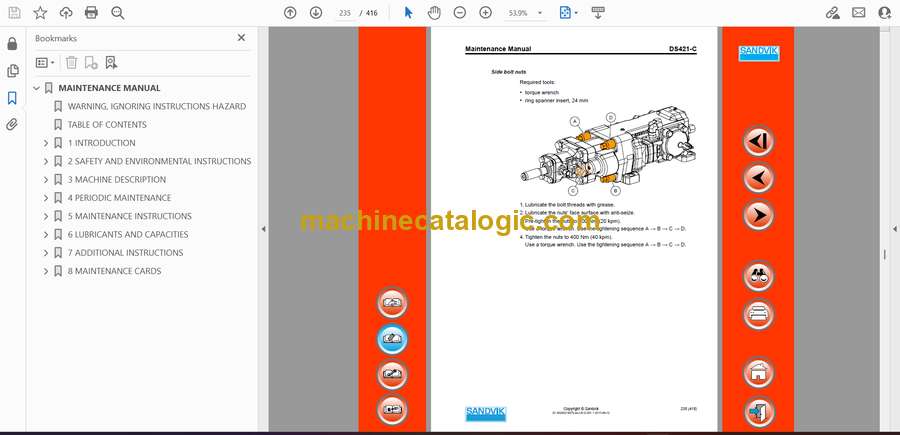Click the vertical scrollbar thumb at right edge

[885, 254]
